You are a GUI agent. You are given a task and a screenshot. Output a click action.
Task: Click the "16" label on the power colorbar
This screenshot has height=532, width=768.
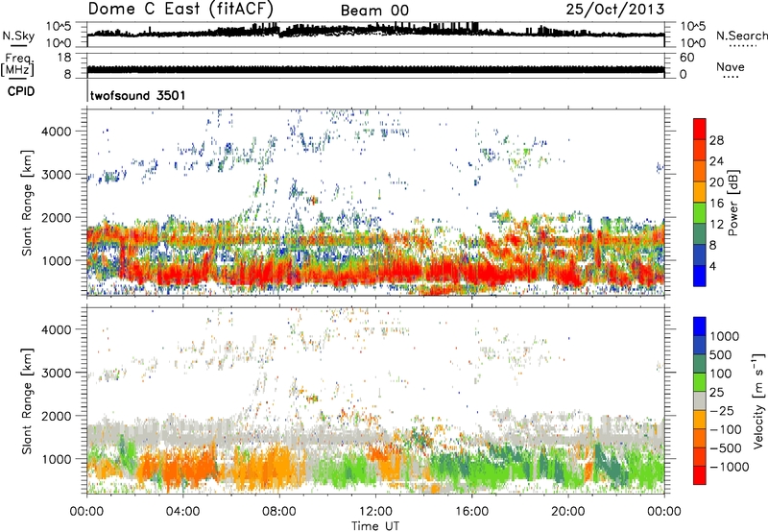pos(716,204)
